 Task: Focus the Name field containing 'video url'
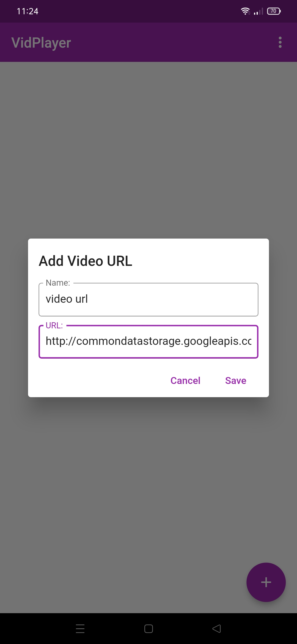(148, 299)
